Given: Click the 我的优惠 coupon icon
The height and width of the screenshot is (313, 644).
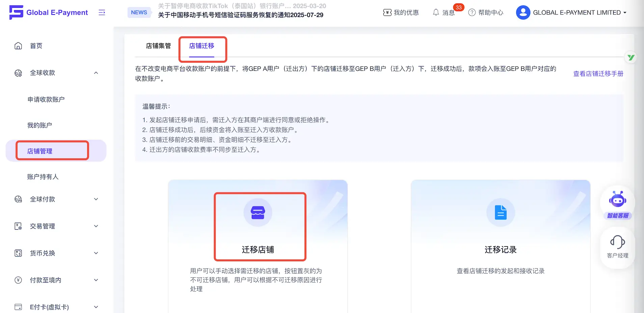Looking at the screenshot, I should point(387,12).
